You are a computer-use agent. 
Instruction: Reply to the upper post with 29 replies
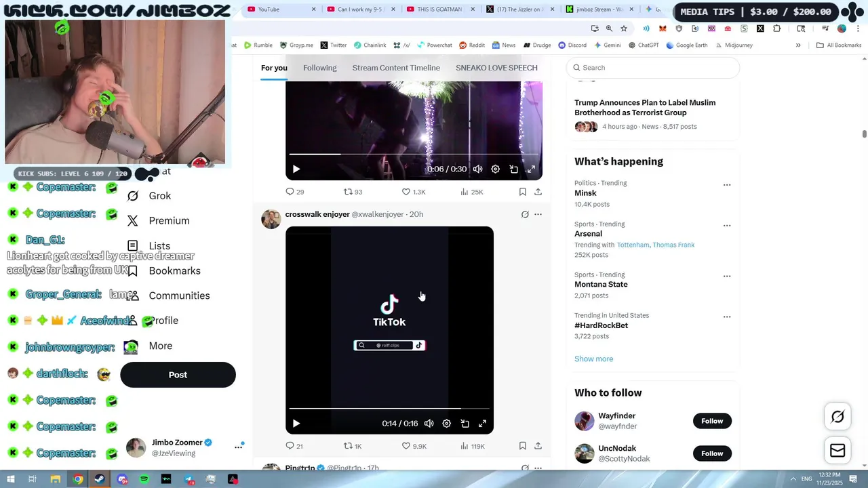pyautogui.click(x=294, y=192)
